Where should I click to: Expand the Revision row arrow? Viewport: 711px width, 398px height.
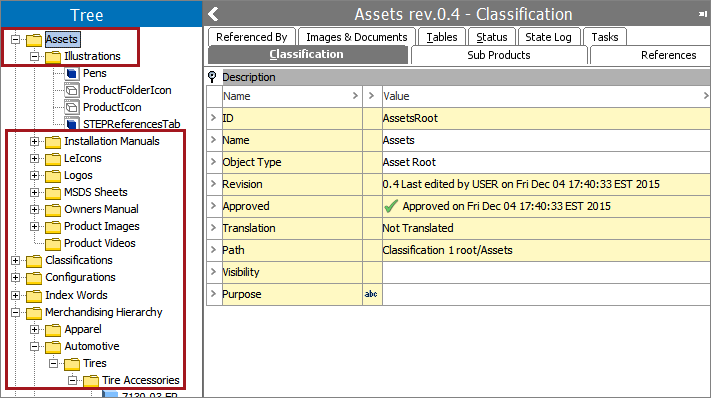(214, 184)
